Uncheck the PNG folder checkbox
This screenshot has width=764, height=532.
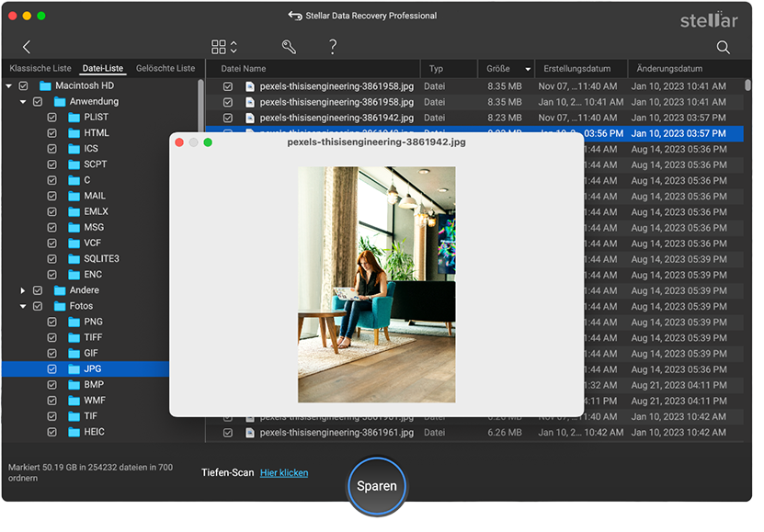(52, 323)
